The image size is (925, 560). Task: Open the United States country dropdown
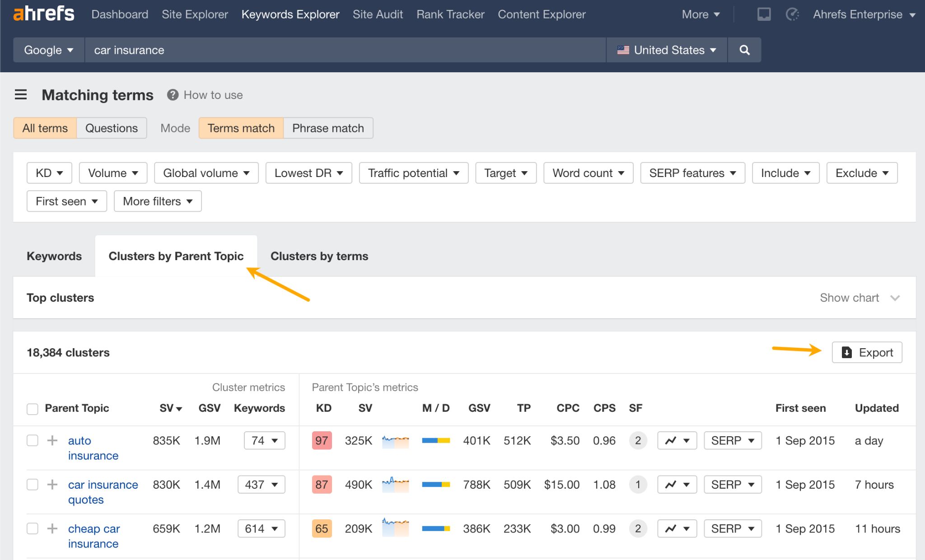click(x=667, y=50)
